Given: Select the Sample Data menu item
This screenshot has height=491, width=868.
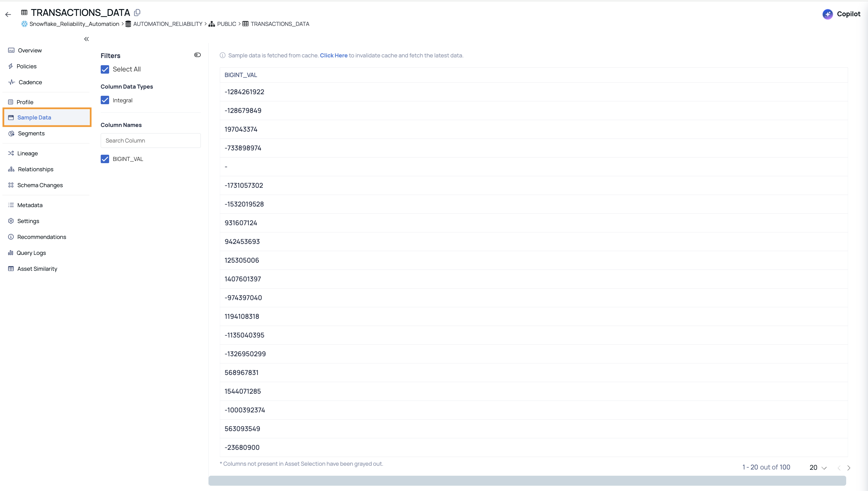Looking at the screenshot, I should (47, 117).
